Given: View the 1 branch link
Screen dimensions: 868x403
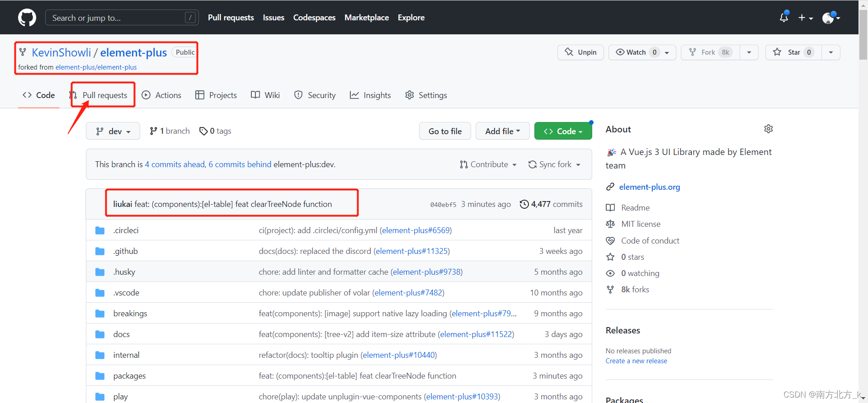Looking at the screenshot, I should click(x=170, y=131).
